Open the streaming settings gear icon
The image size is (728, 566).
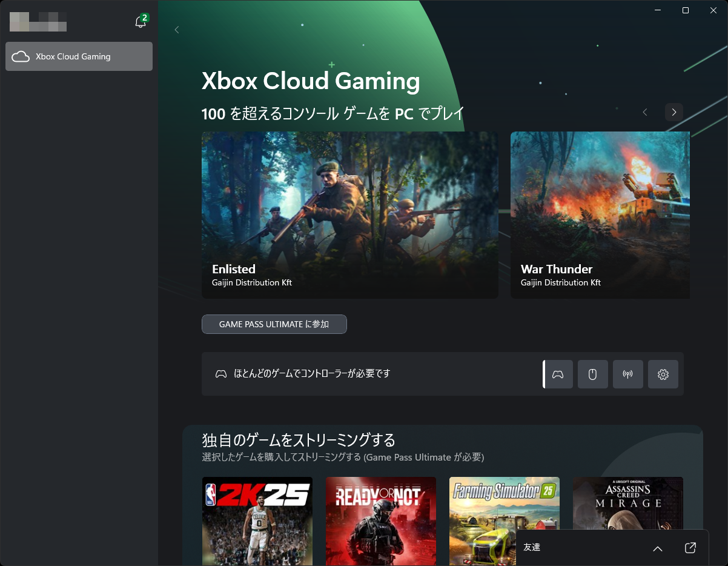coord(663,374)
